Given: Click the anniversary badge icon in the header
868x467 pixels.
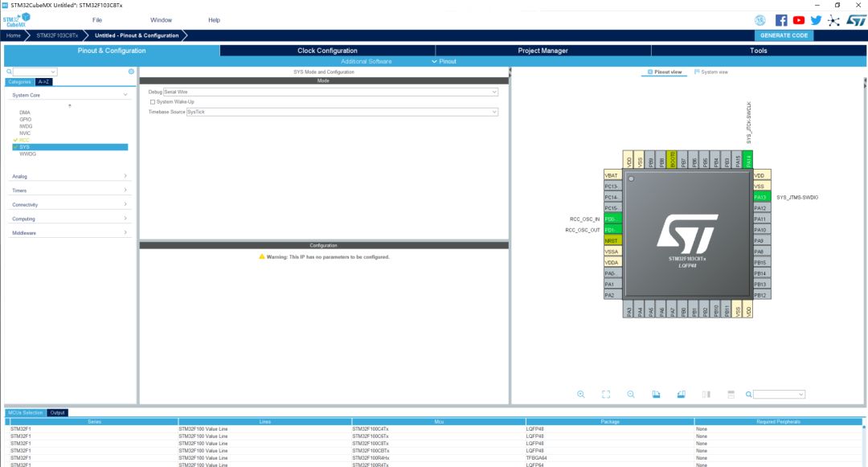Looking at the screenshot, I should click(760, 20).
